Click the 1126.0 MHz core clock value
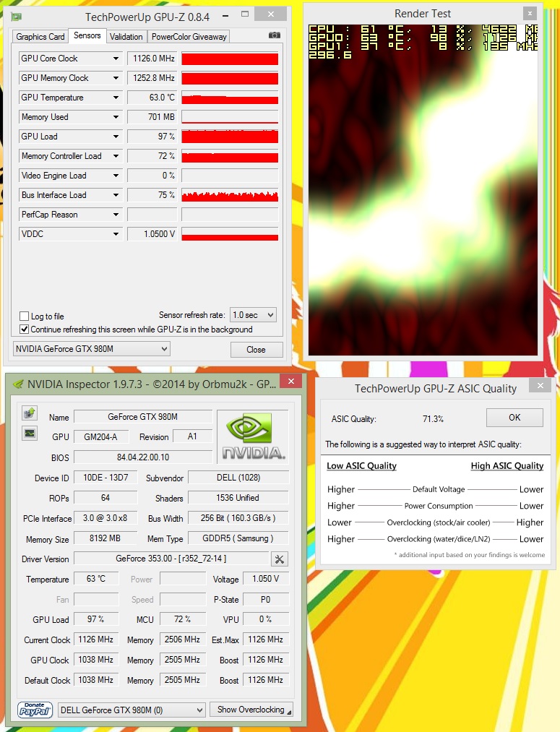 click(x=152, y=59)
